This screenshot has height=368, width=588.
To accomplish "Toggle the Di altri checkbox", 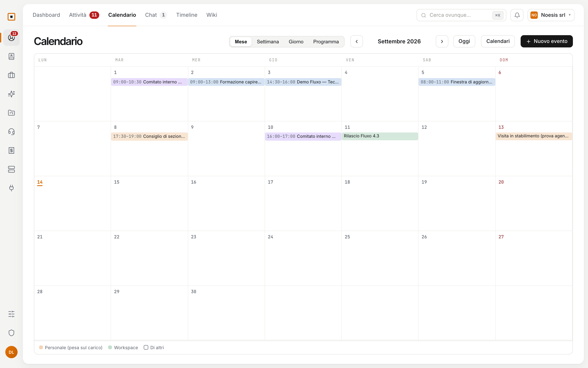I will (x=146, y=347).
